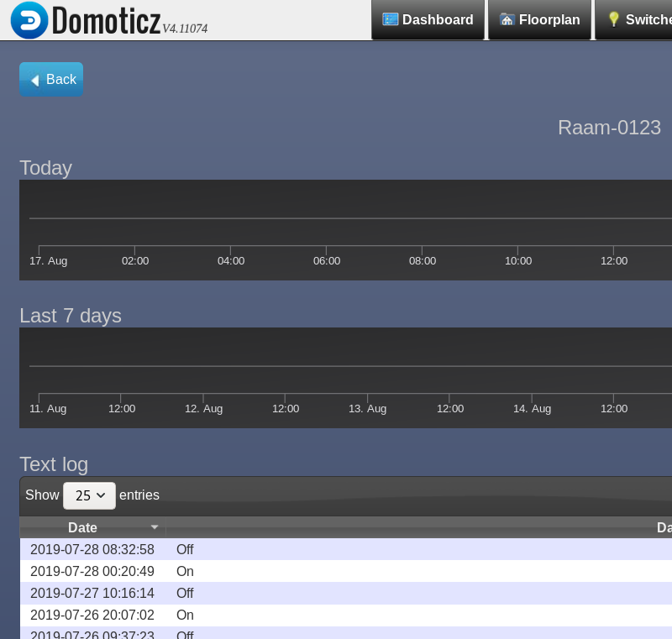
Task: Click the Switches lightbulb icon
Action: pos(614,19)
